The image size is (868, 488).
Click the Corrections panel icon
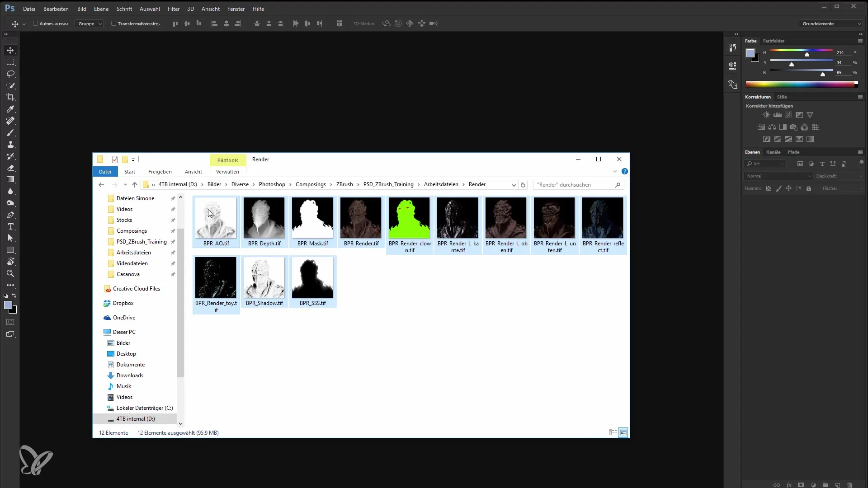[757, 97]
